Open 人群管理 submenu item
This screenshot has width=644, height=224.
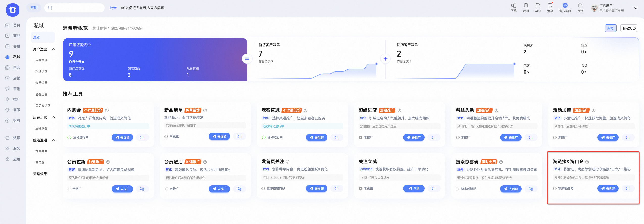[41, 60]
